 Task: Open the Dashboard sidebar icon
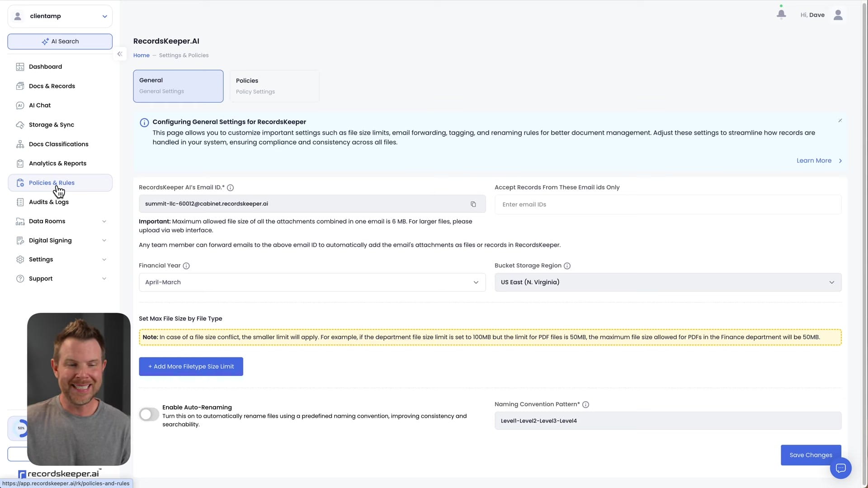(x=20, y=67)
